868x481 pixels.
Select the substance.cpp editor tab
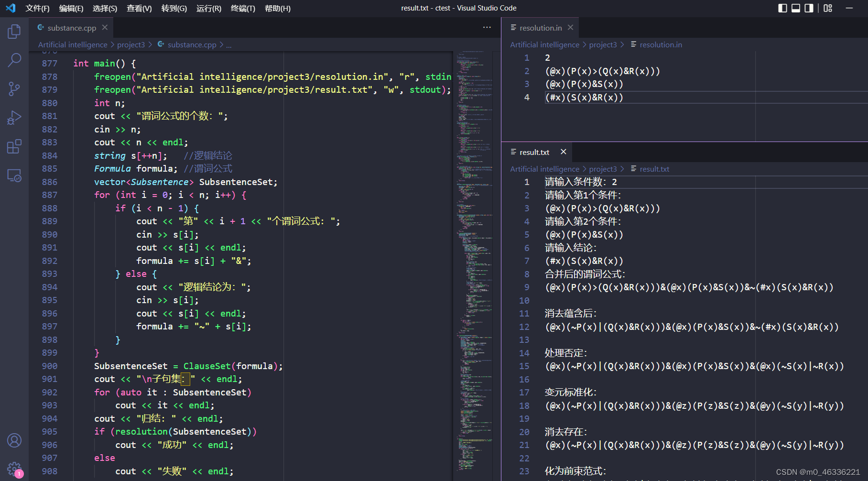point(72,28)
